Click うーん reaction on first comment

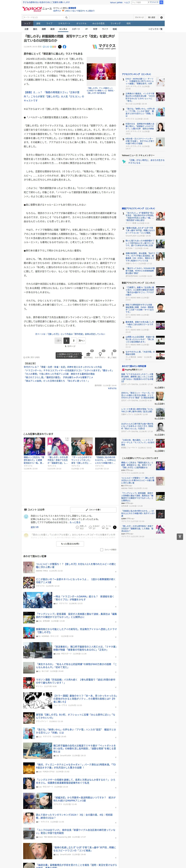[103, 527]
